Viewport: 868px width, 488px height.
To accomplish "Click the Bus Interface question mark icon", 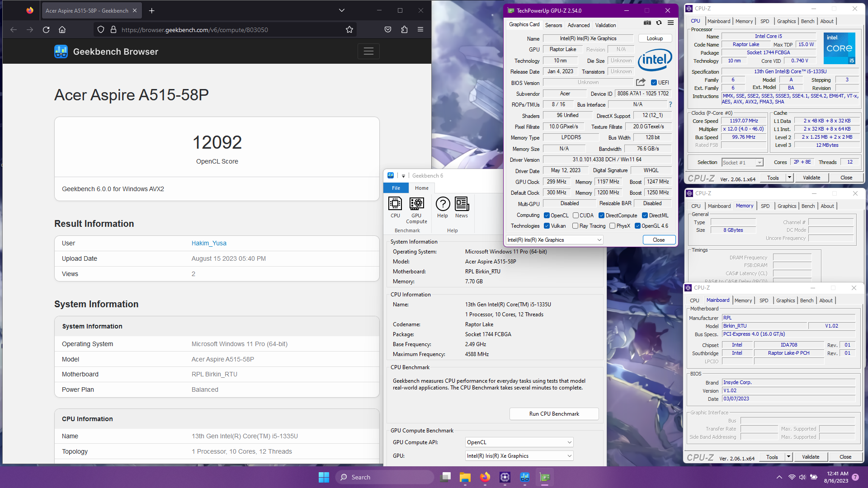I will pyautogui.click(x=670, y=104).
